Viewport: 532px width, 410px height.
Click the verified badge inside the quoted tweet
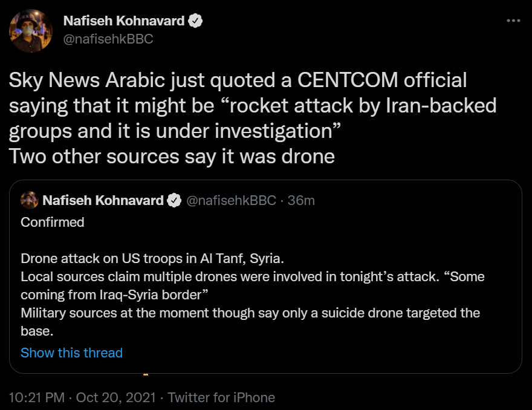174,200
